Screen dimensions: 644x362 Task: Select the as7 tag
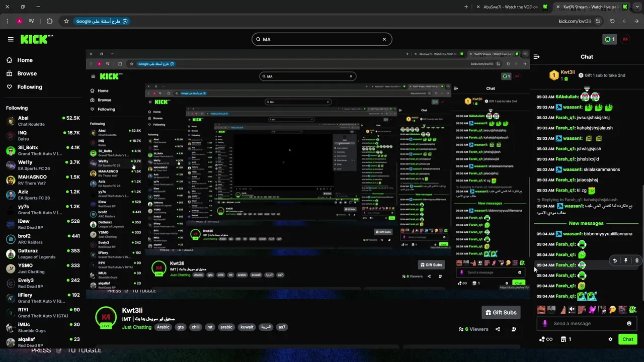(282, 327)
